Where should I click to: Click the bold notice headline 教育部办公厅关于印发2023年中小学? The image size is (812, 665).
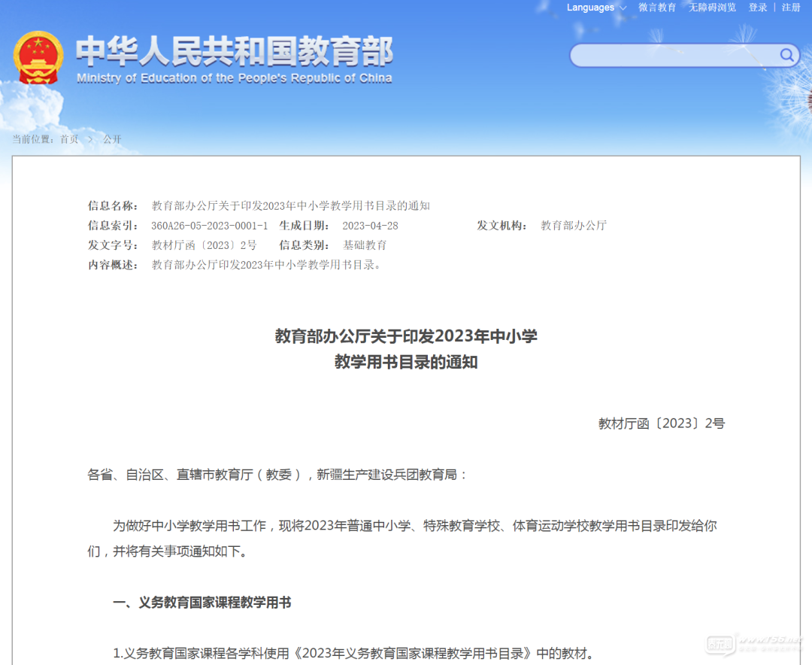pyautogui.click(x=406, y=336)
